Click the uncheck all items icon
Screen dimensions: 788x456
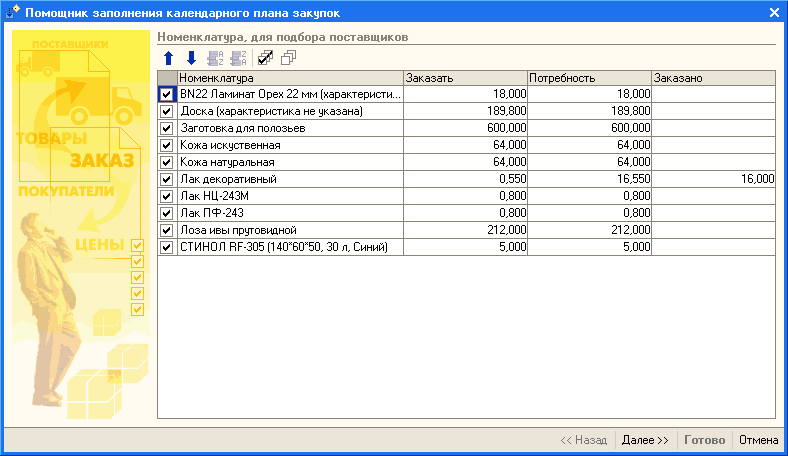[288, 58]
